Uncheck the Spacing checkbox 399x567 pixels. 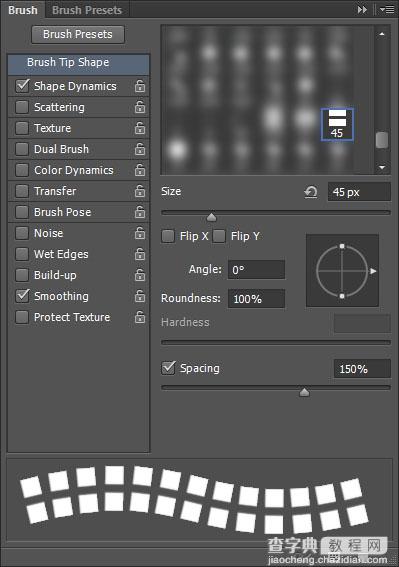(x=168, y=368)
